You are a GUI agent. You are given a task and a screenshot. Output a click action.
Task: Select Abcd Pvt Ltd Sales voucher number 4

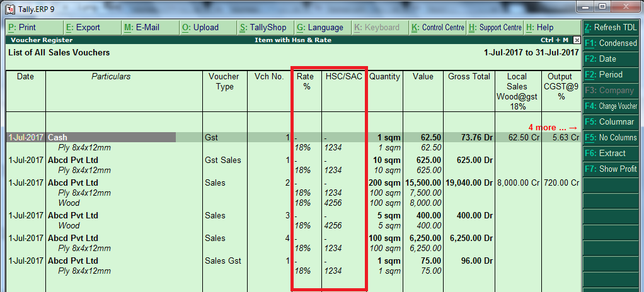[x=294, y=238]
